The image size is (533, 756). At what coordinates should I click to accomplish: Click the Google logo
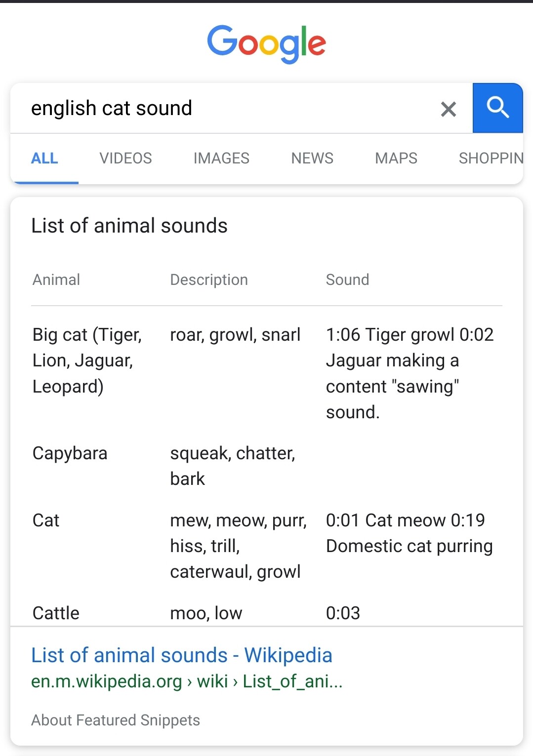point(266,43)
